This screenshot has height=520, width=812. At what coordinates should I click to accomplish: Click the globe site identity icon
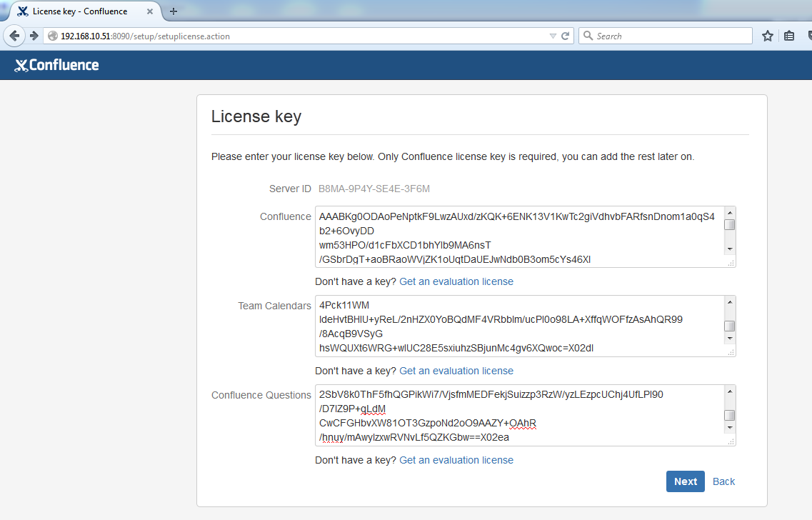(53, 36)
